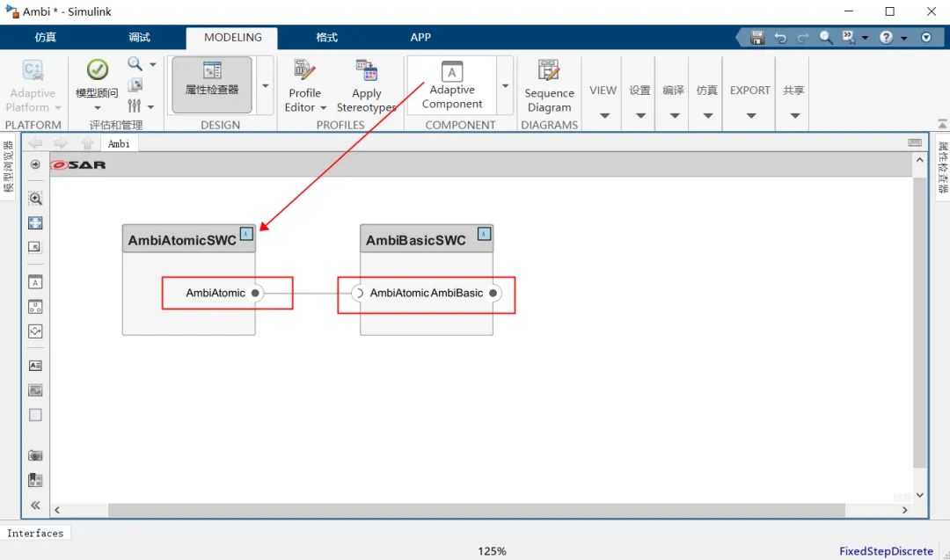This screenshot has width=950, height=560.
Task: Navigate back with the left arrow
Action: pyautogui.click(x=36, y=143)
